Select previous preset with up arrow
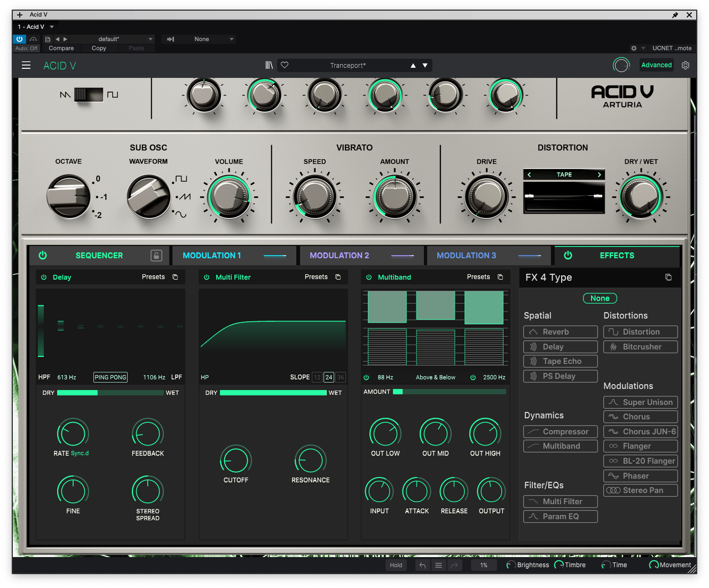This screenshot has width=709, height=588. 413,66
